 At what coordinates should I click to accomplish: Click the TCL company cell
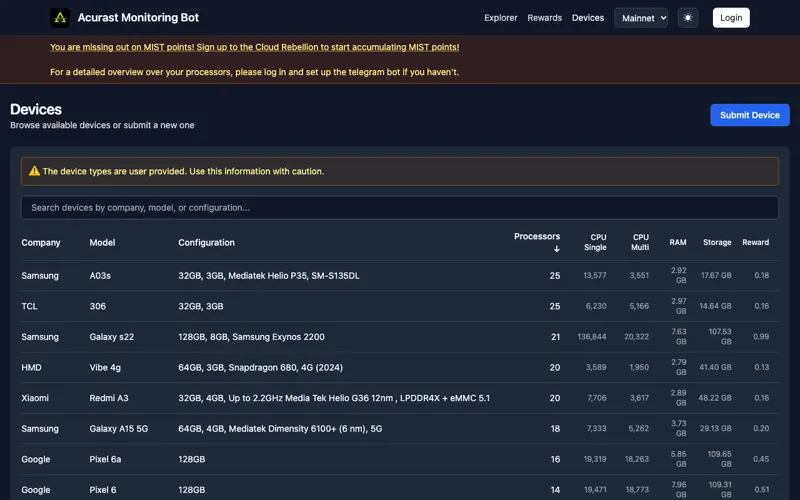pos(29,306)
